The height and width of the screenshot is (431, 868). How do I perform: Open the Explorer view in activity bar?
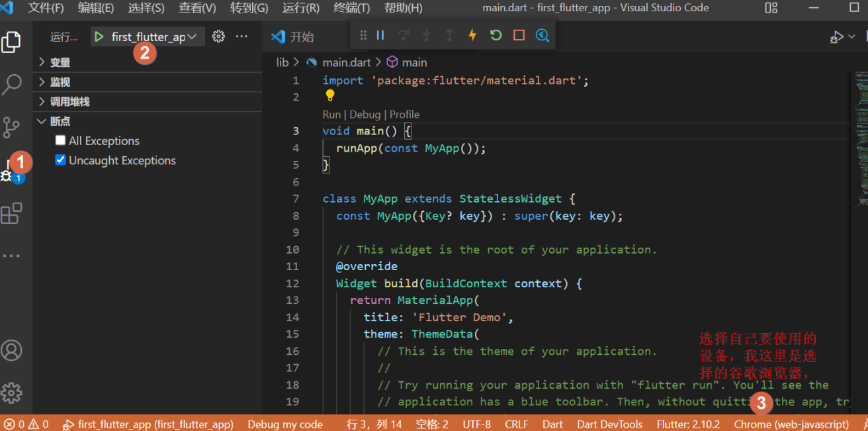coord(11,42)
